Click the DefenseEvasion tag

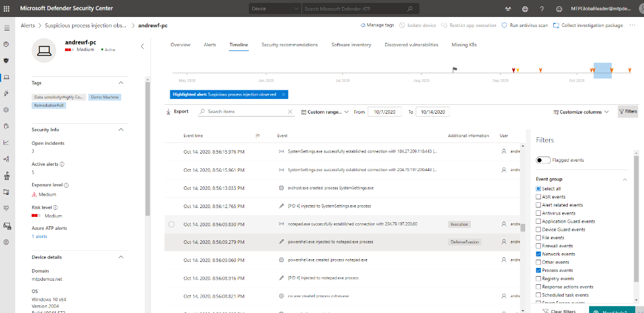point(464,242)
